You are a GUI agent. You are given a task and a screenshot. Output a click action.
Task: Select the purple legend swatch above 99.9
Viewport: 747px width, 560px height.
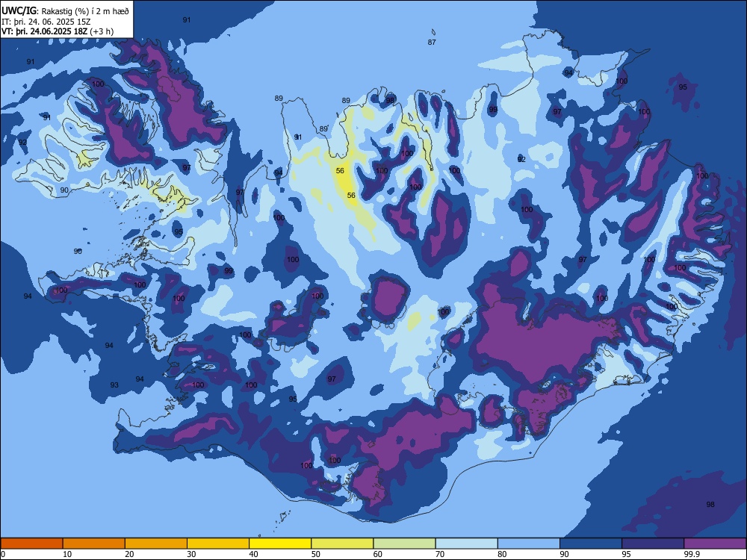[715, 544]
